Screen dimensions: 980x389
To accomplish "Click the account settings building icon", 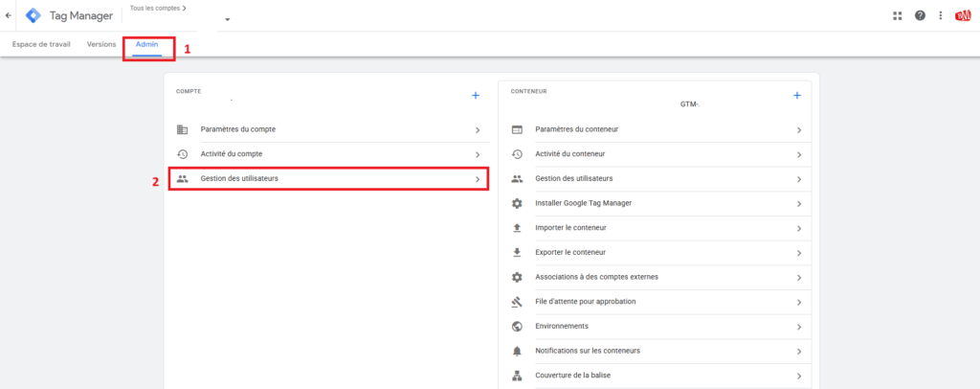I will (183, 130).
